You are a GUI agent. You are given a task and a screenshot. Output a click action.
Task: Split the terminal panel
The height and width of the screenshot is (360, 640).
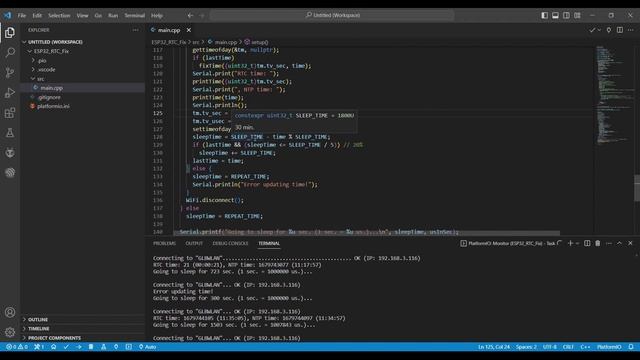point(587,243)
